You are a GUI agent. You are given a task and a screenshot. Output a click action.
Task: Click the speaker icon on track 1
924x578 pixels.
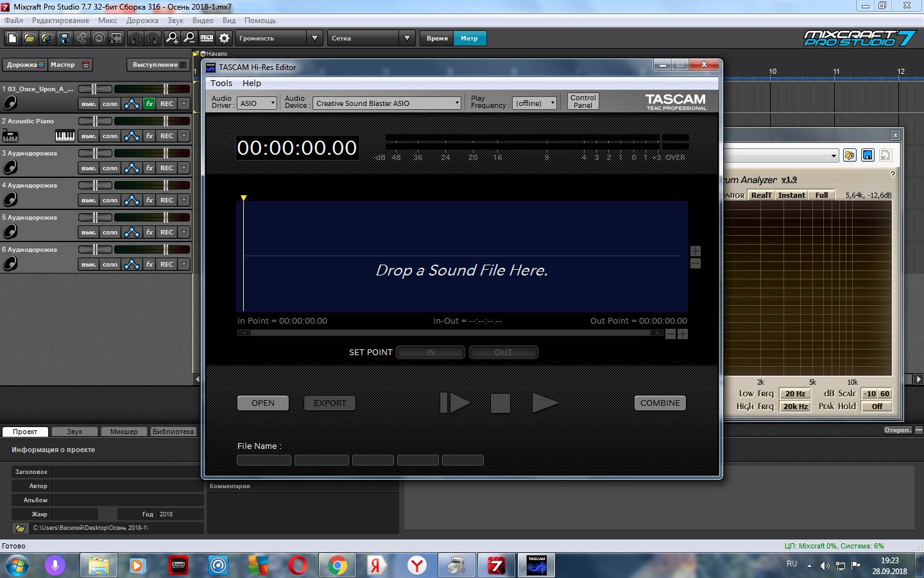10,103
